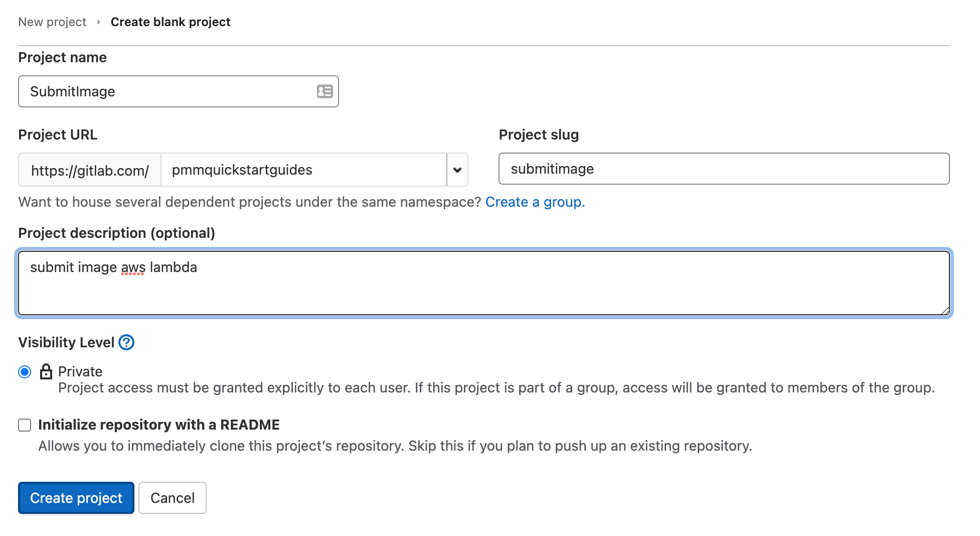Open the Create a group link
This screenshot has height=536, width=980.
534,202
